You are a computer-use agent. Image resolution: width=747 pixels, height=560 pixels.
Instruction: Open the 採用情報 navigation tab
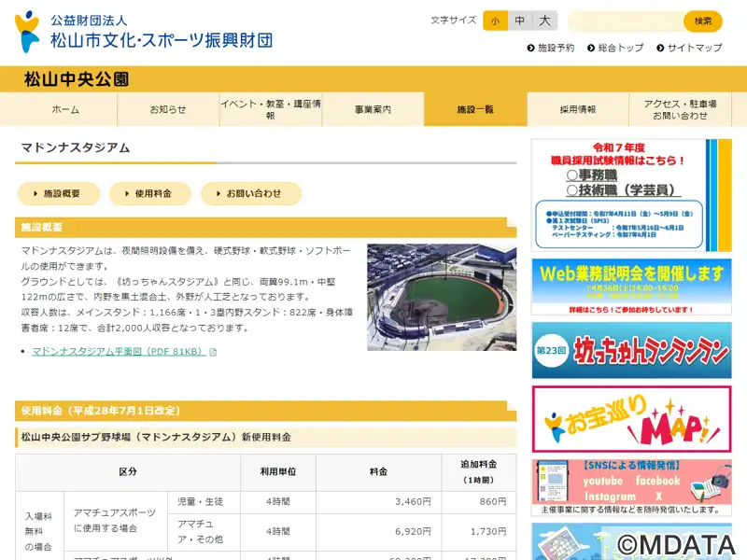578,109
